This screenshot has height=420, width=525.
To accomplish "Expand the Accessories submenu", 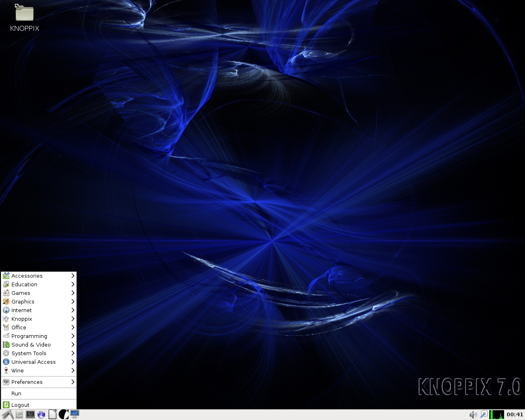I will tap(39, 276).
